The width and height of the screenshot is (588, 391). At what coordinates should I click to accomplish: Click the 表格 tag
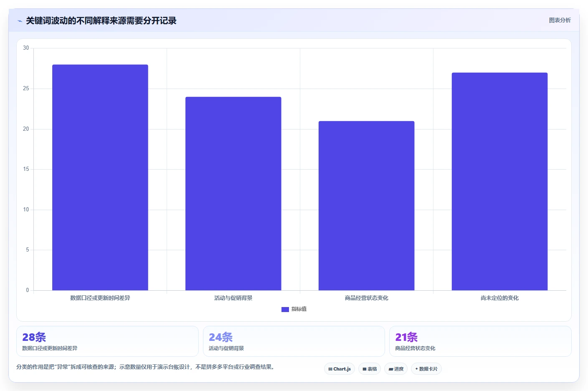point(370,369)
